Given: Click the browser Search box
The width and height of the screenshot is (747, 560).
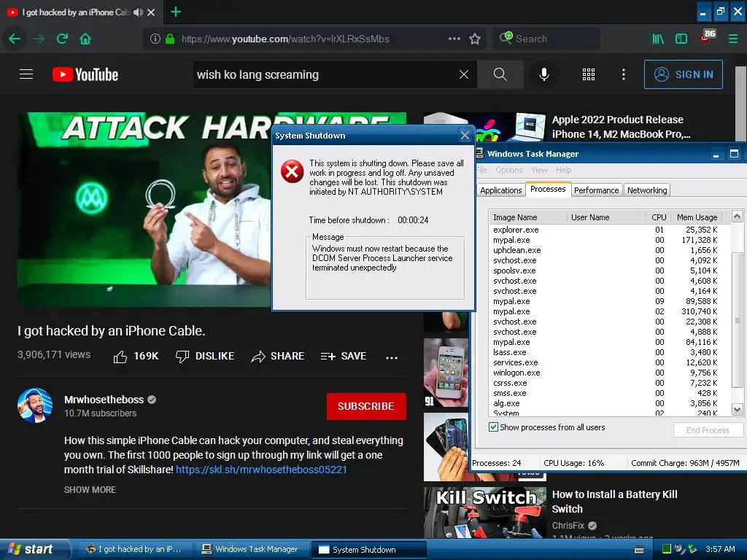Looking at the screenshot, I should [x=547, y=39].
